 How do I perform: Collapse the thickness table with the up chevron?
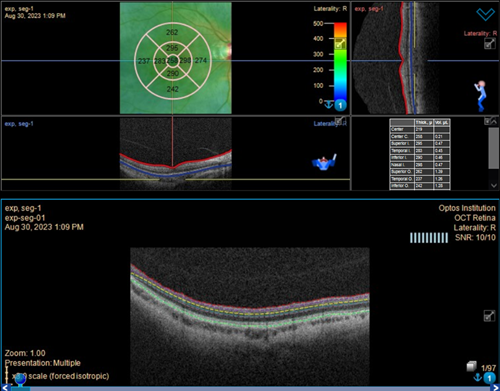coord(494,122)
